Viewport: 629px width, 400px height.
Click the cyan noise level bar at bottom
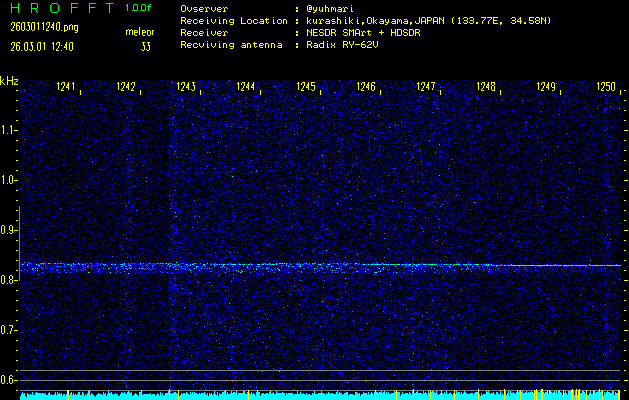coord(320,396)
